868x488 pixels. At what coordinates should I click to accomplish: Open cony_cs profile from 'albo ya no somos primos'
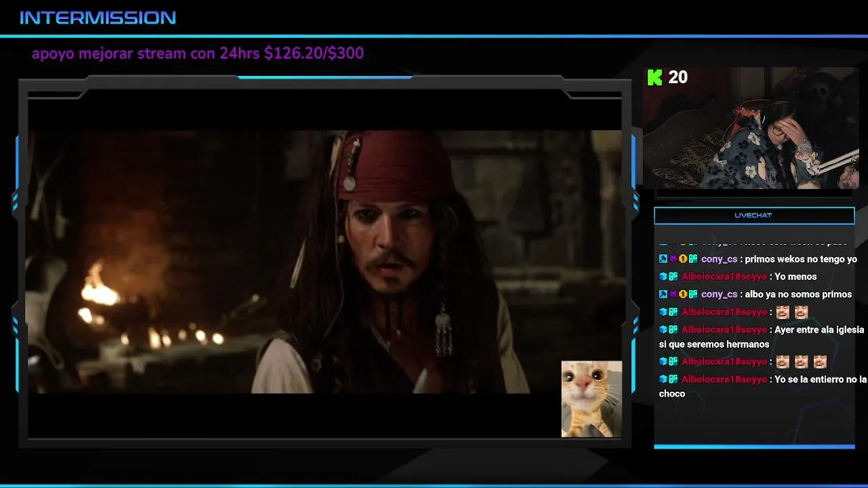point(719,294)
